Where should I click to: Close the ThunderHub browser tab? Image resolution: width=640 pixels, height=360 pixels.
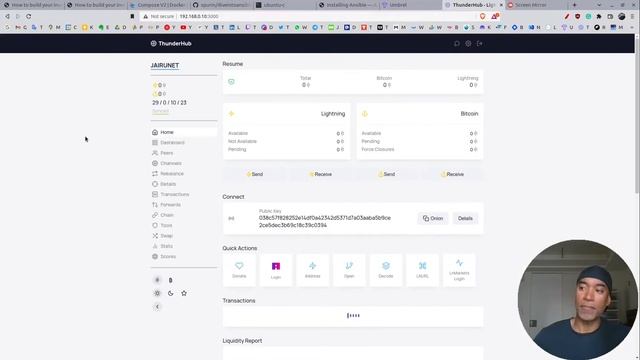pyautogui.click(x=501, y=5)
